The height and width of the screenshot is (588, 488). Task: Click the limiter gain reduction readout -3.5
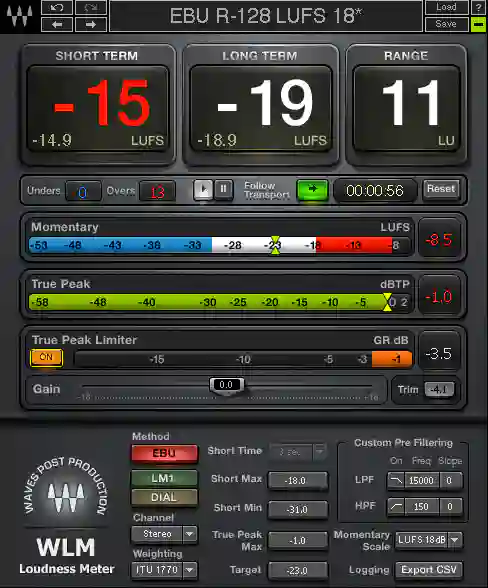(x=439, y=354)
